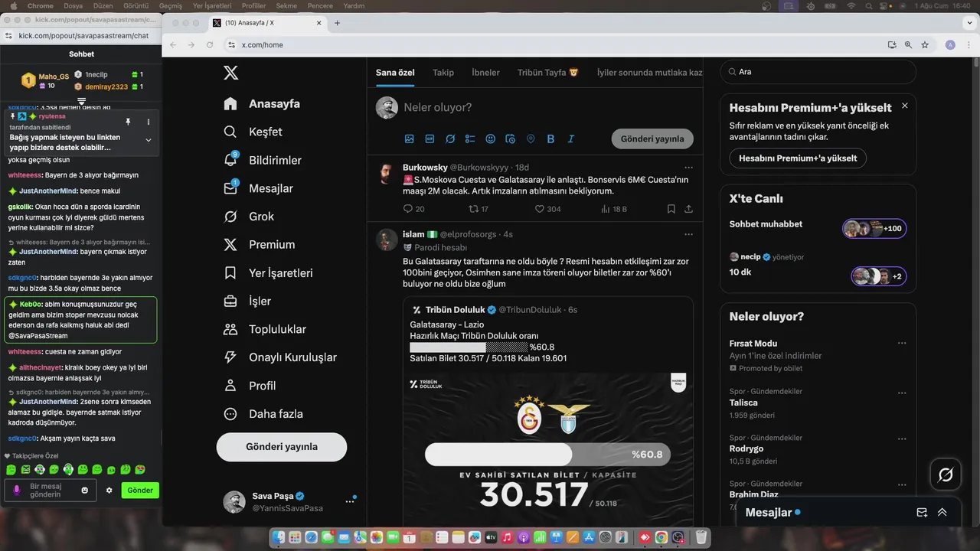The width and height of the screenshot is (980, 551).
Task: Open Trash in the Dock
Action: 701,538
